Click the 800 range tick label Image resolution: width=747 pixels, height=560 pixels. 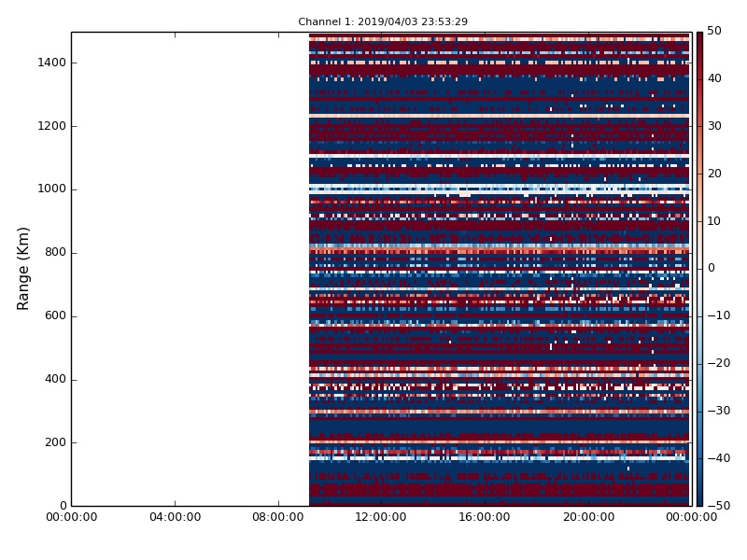[55, 252]
